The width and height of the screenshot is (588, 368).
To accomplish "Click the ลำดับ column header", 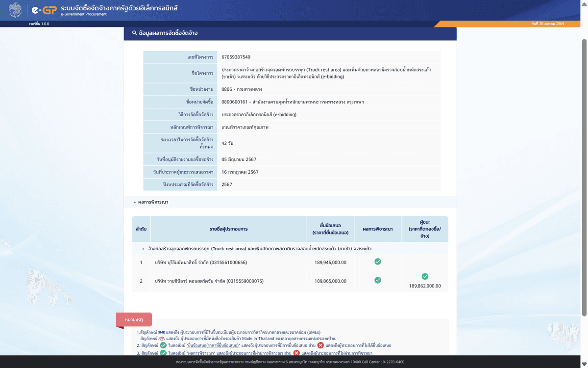I will tap(141, 229).
